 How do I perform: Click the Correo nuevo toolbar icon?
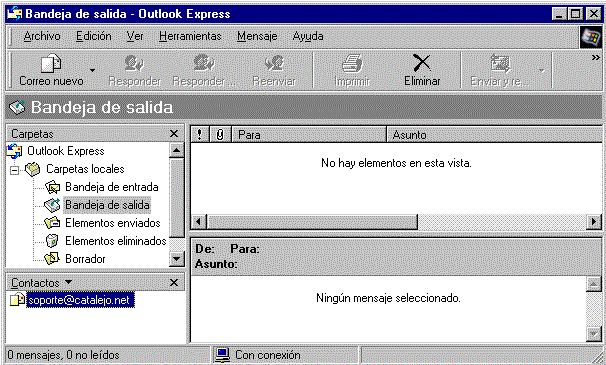(51, 64)
